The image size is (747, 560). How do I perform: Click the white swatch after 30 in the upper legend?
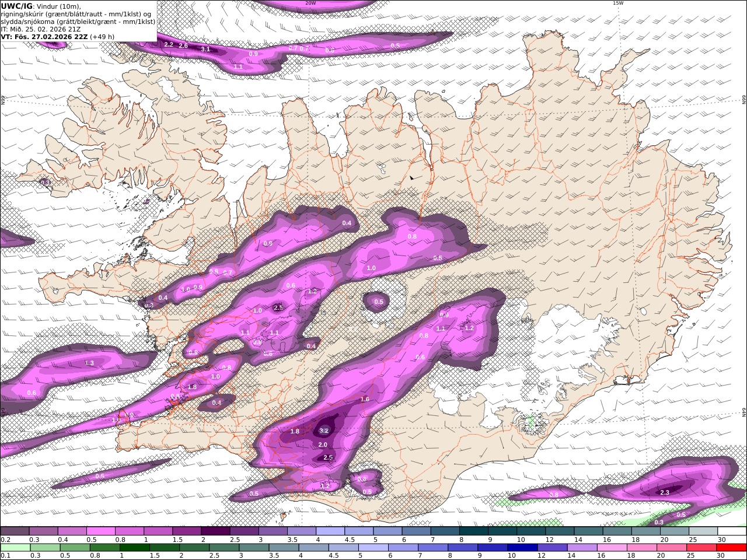[x=732, y=531]
